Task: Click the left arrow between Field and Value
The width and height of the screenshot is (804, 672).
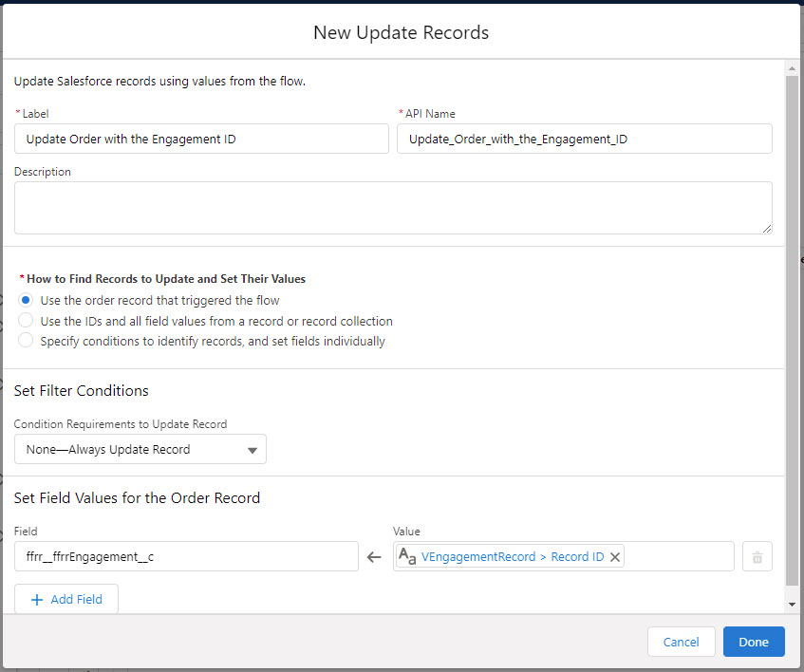Action: [x=375, y=557]
